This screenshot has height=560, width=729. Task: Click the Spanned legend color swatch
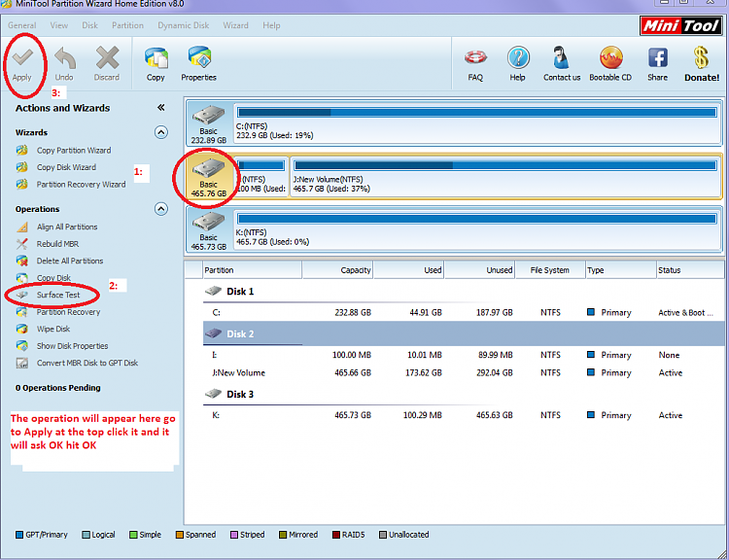[x=180, y=535]
